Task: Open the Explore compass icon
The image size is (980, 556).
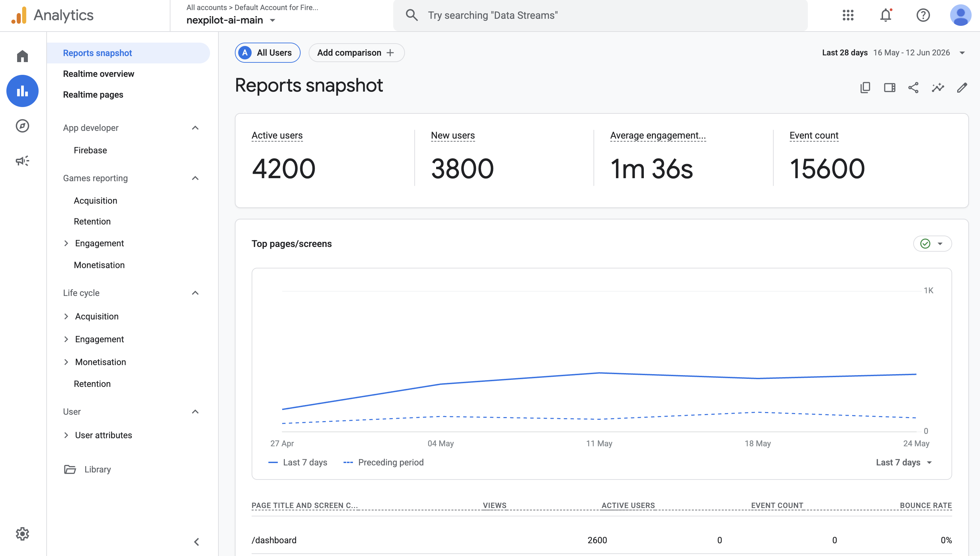Action: (22, 126)
